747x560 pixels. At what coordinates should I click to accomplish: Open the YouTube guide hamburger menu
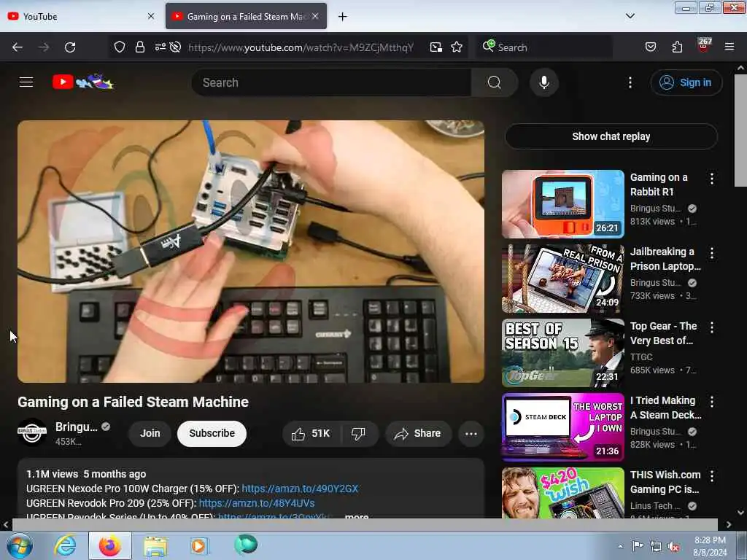[x=26, y=82]
